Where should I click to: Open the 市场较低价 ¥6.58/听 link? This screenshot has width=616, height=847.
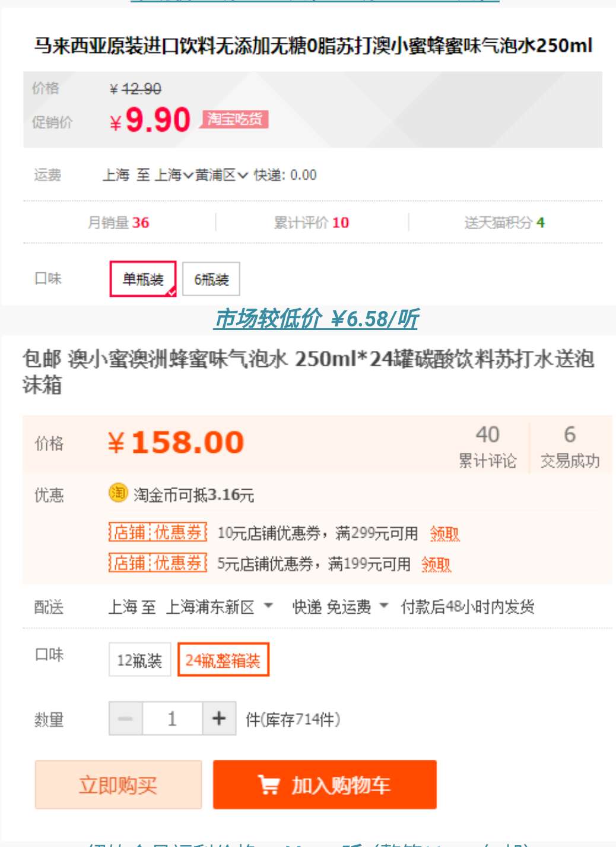point(316,319)
